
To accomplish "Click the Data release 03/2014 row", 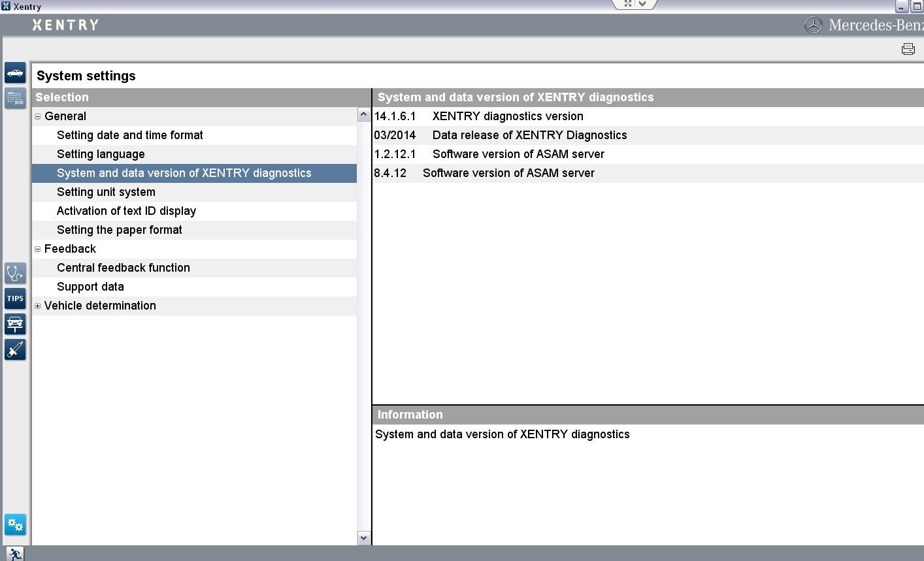I will 648,135.
